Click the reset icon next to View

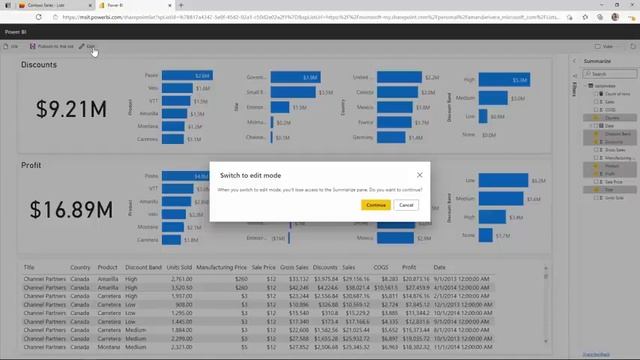pyautogui.click(x=633, y=47)
